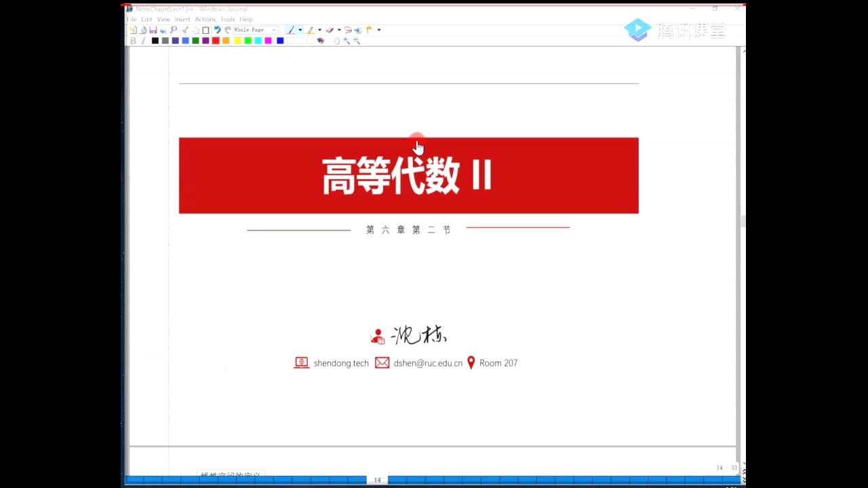Pick the black ink color

(x=155, y=41)
